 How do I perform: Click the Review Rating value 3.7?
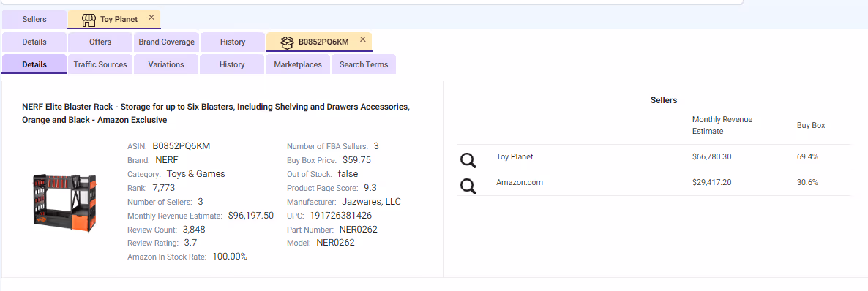[x=190, y=243]
